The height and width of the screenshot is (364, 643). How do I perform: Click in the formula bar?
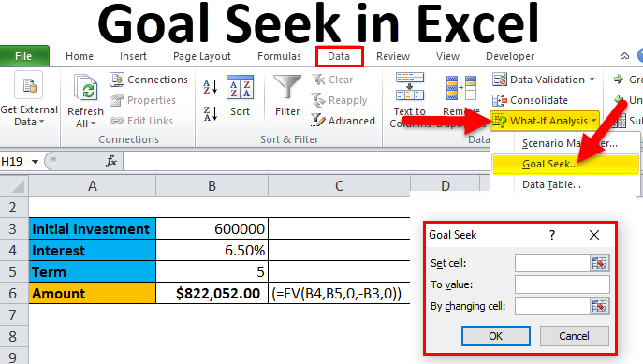306,162
